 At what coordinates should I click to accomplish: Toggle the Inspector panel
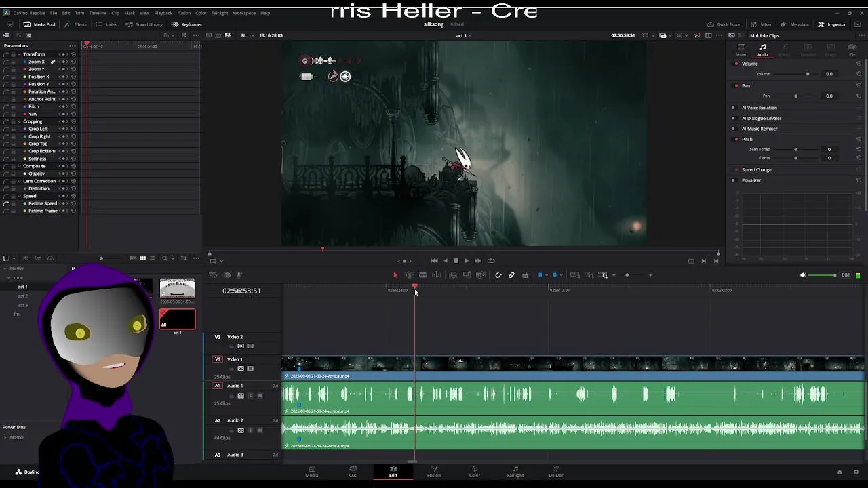coord(832,24)
